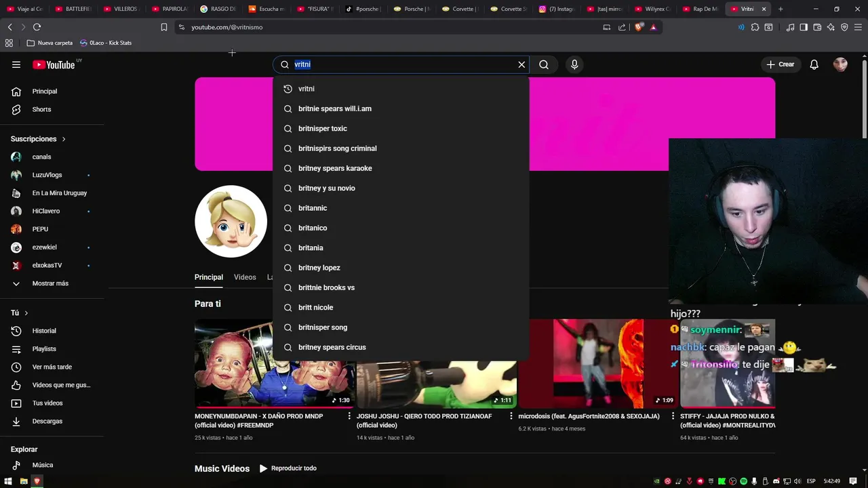Click the address bar URL
This screenshot has height=488, width=868.
(226, 27)
